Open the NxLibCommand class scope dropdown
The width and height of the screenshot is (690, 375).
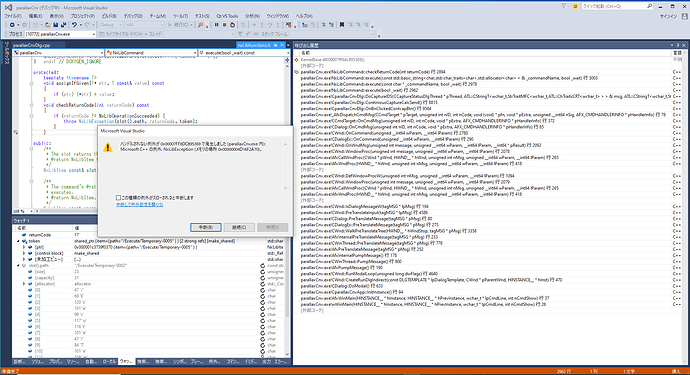tap(150, 52)
